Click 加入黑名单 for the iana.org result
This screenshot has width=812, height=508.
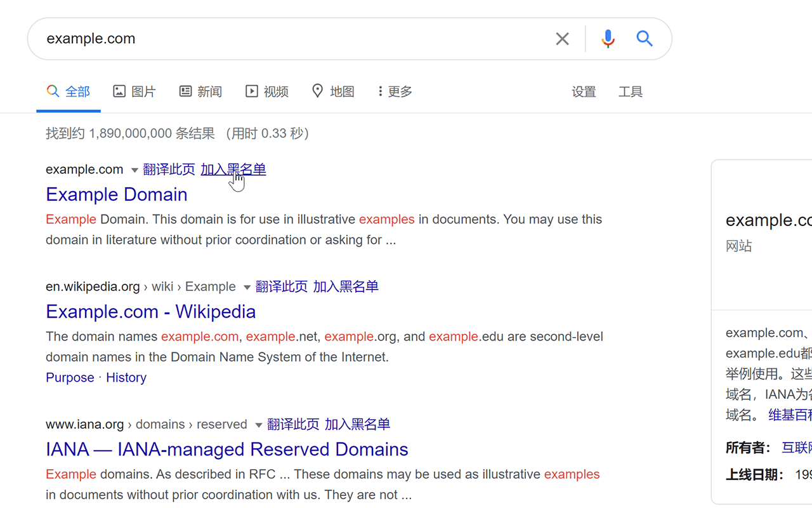click(358, 424)
